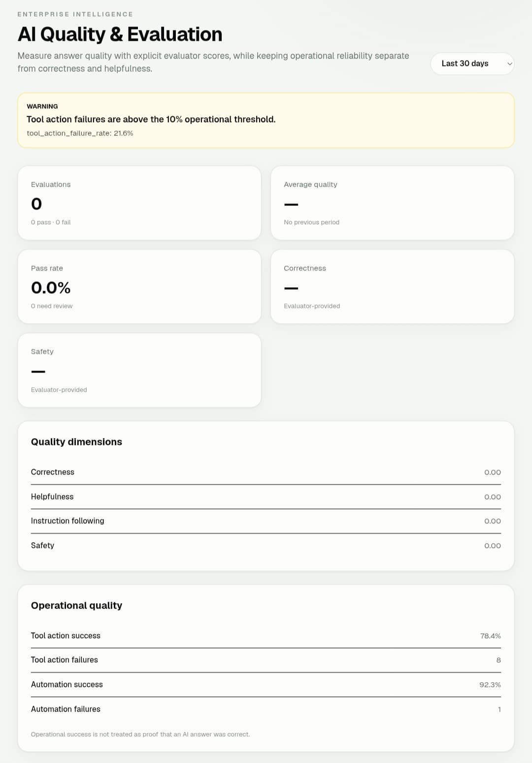Screen dimensions: 532x763
Task: Click the 78.4% tool action success value
Action: (491, 636)
